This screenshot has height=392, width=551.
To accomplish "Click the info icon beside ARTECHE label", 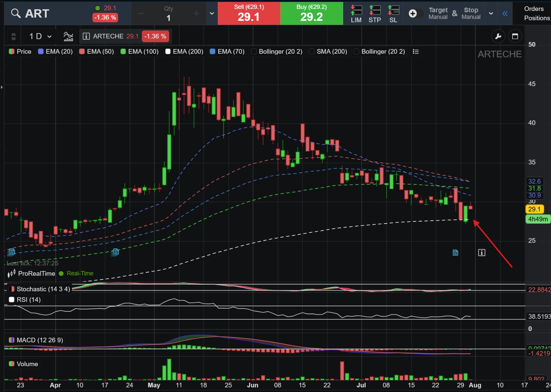I will (x=86, y=36).
